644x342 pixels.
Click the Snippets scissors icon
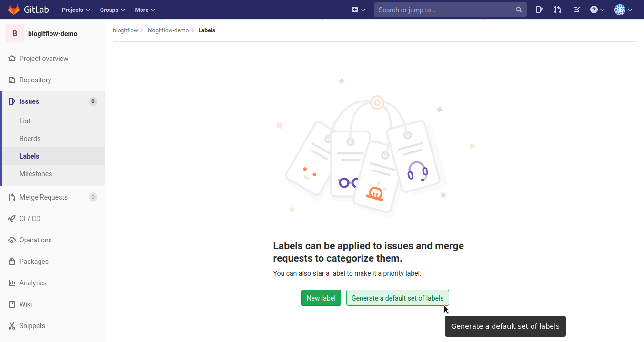[x=12, y=326]
